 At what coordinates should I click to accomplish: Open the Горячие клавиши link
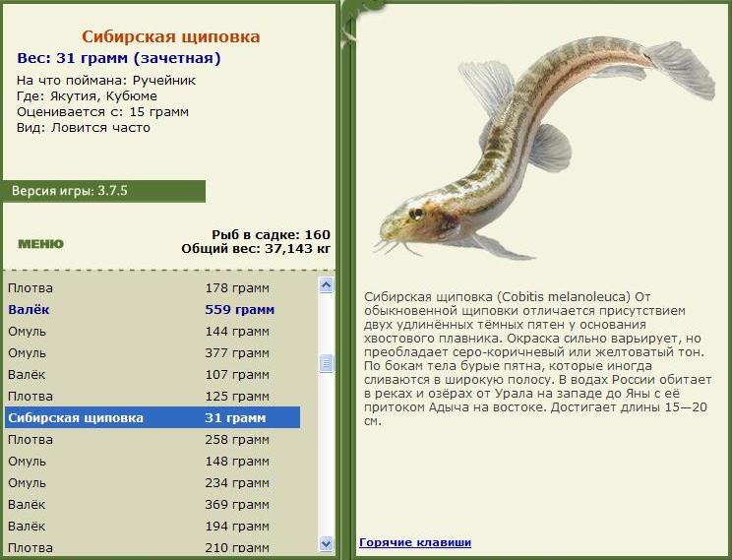pos(415,542)
